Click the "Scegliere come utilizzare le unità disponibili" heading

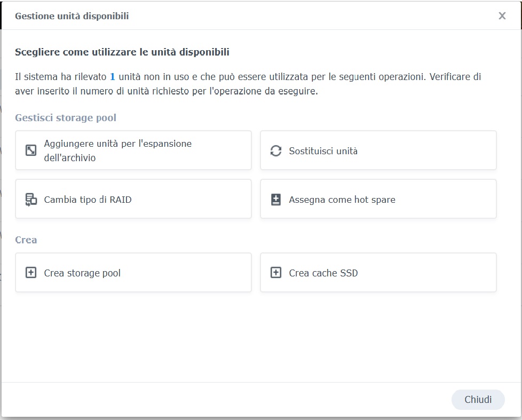[122, 52]
